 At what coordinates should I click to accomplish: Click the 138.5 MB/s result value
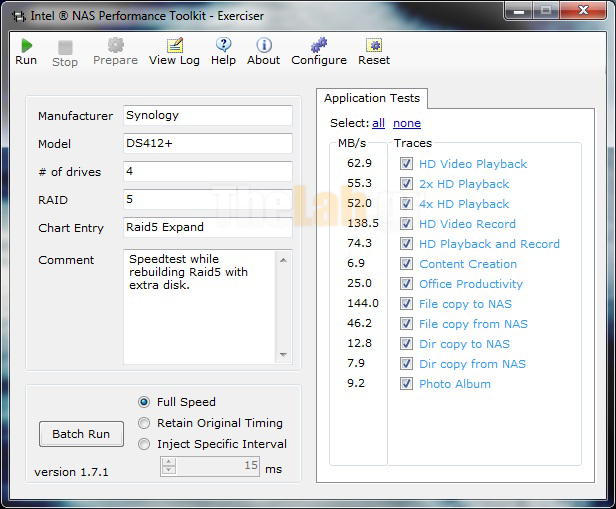click(363, 223)
